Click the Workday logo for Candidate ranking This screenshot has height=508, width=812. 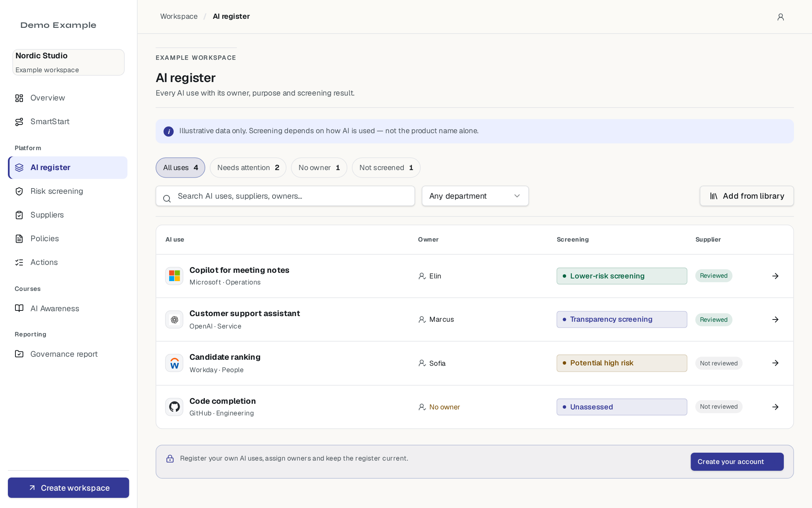point(174,363)
